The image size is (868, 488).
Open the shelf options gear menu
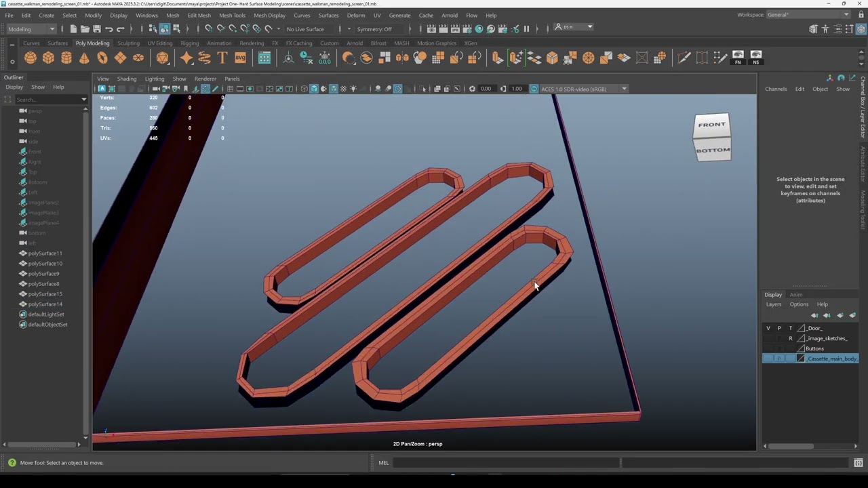coord(12,62)
